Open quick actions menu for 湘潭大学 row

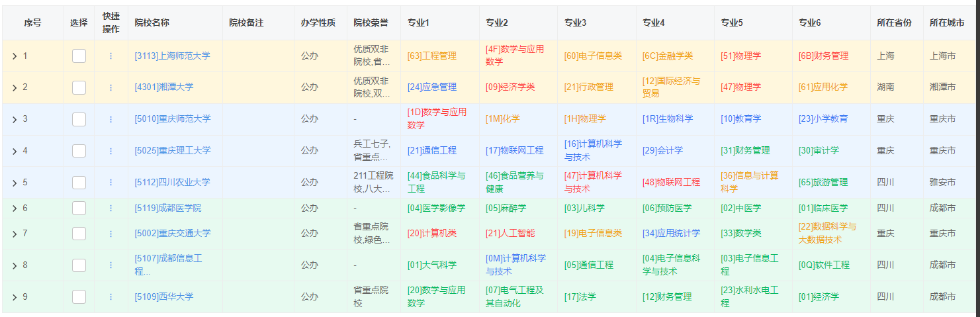coord(111,87)
